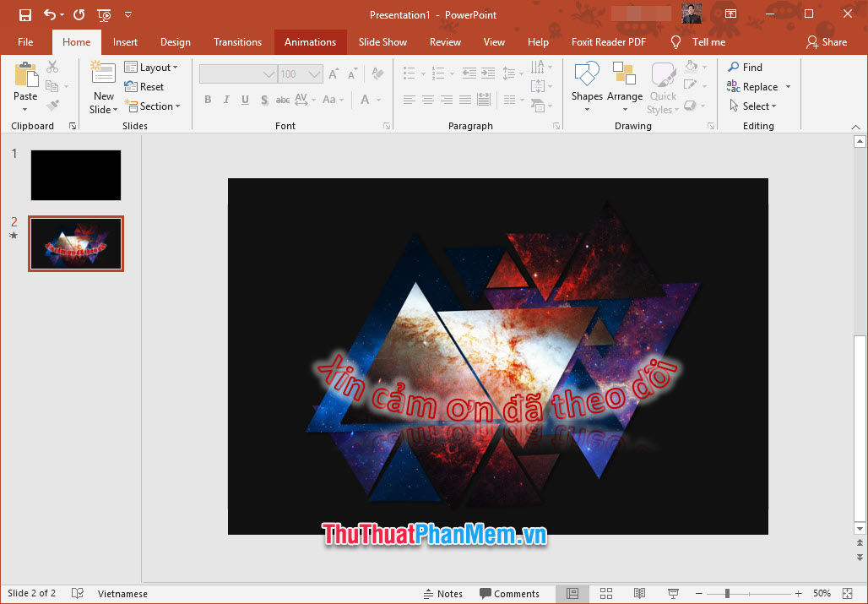Image resolution: width=868 pixels, height=604 pixels.
Task: Toggle Italic formatting
Action: click(225, 100)
